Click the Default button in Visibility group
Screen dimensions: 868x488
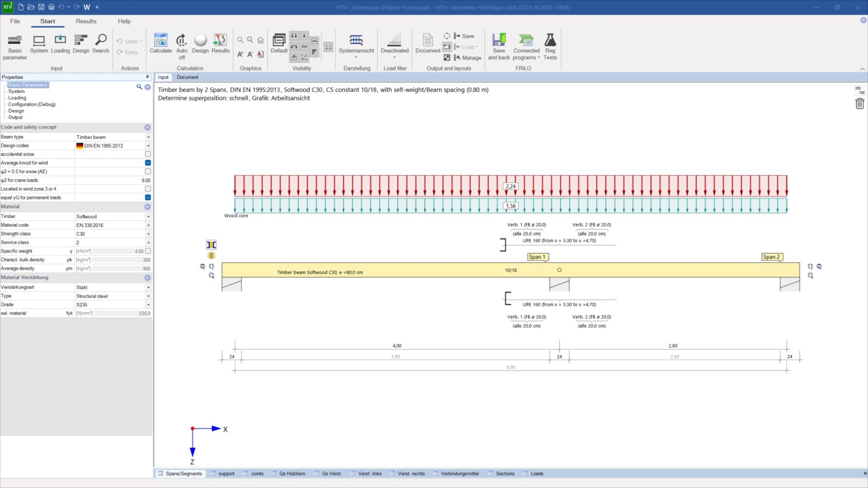click(279, 41)
